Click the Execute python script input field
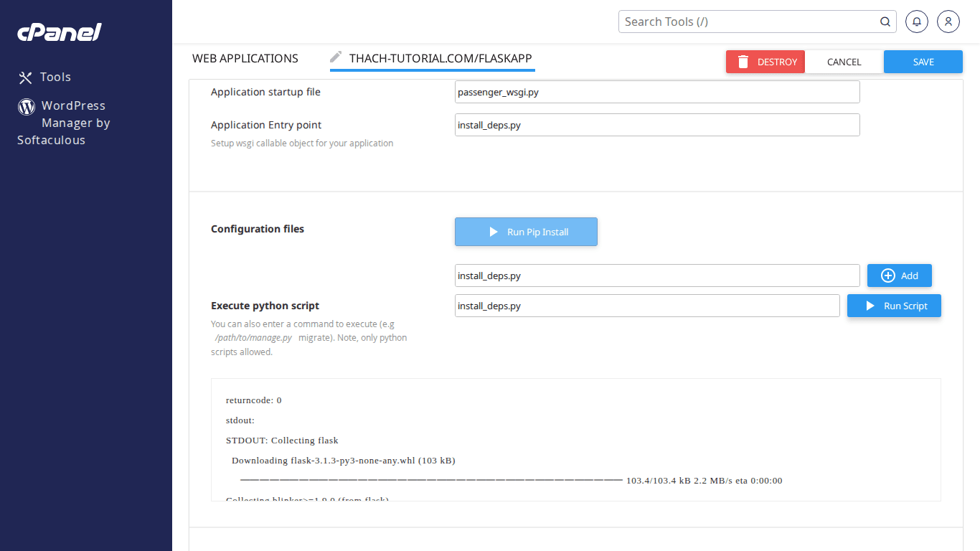Image resolution: width=980 pixels, height=551 pixels. [x=646, y=306]
